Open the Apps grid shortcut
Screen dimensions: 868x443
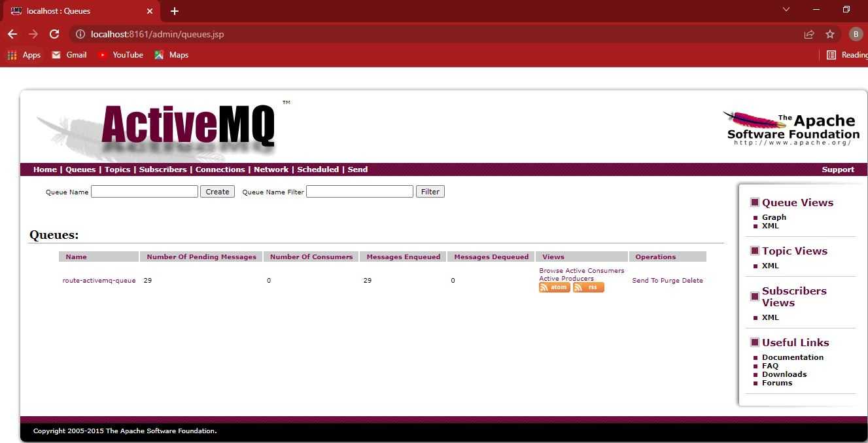(24, 55)
